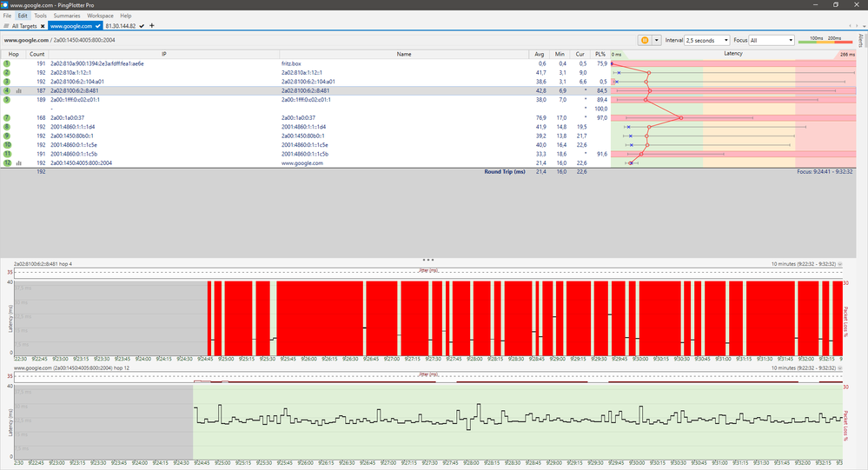Click the Focus: 9:24:41 - 9:32:32 label
868x470 pixels.
(825, 172)
